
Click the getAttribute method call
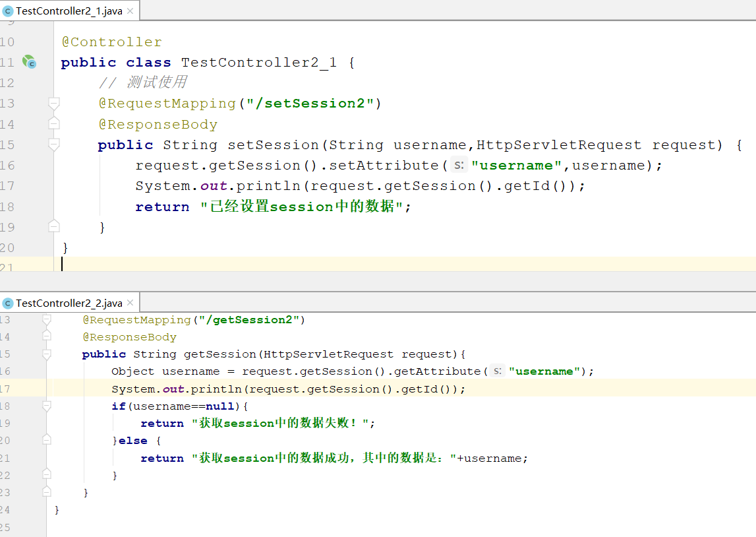point(437,371)
